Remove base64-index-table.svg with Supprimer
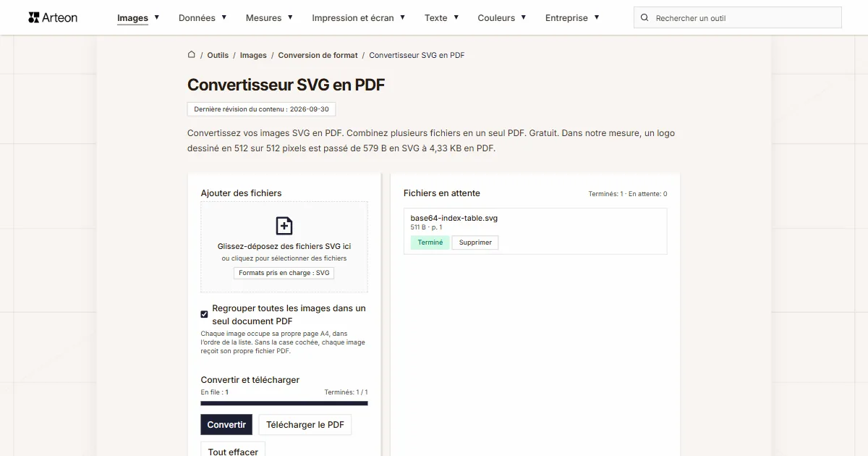This screenshot has height=456, width=868. coord(475,242)
